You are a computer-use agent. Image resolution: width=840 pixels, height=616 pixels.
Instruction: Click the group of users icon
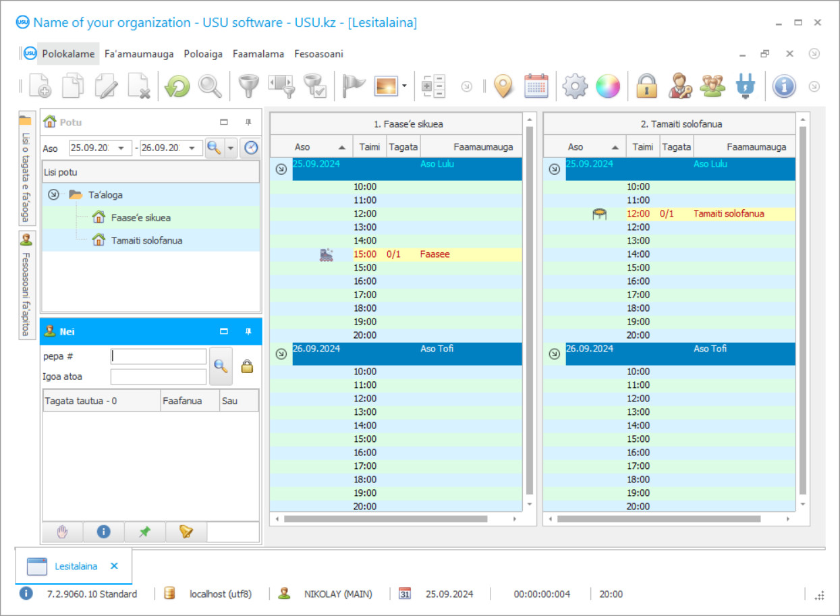(x=712, y=86)
